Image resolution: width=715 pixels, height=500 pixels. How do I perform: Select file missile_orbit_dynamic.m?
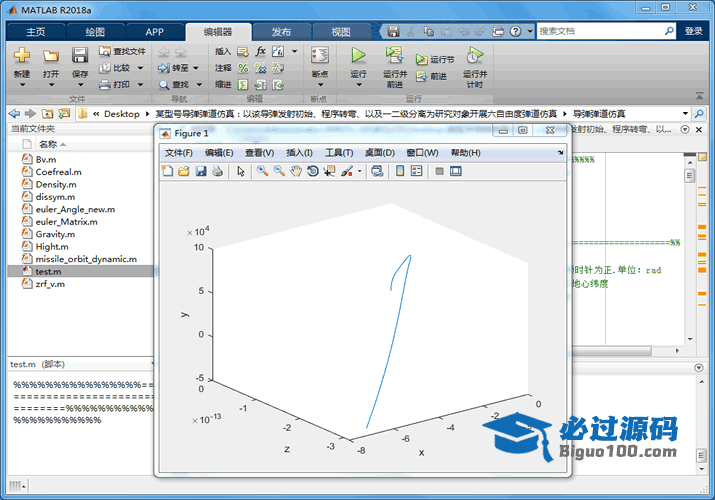pyautogui.click(x=86, y=259)
